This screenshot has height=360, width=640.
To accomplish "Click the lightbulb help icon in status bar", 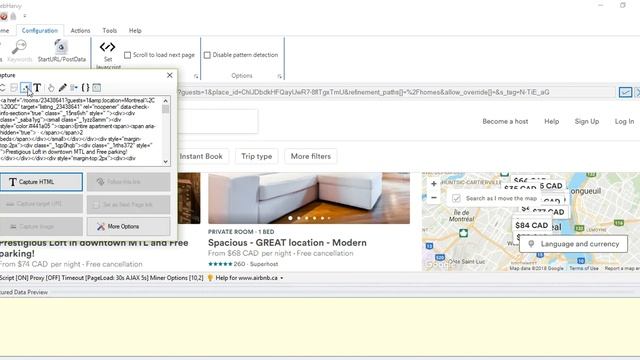I will pos(210,278).
